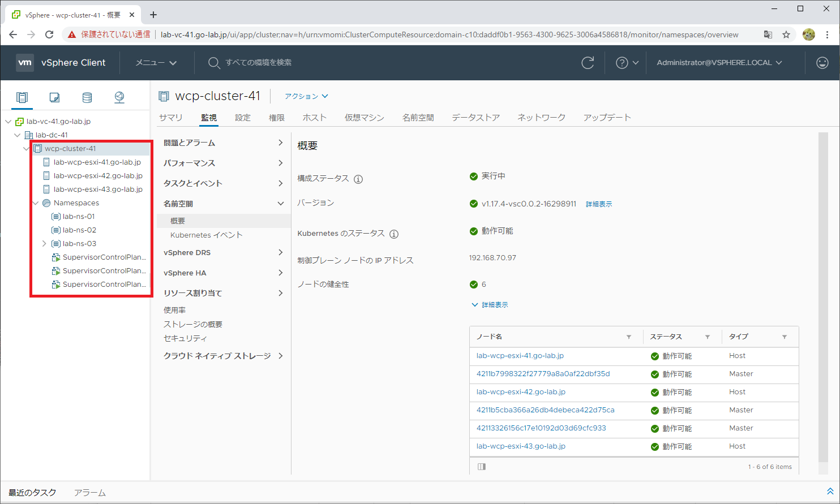Viewport: 840px width, 504px height.
Task: Open a new browser tab
Action: [153, 15]
